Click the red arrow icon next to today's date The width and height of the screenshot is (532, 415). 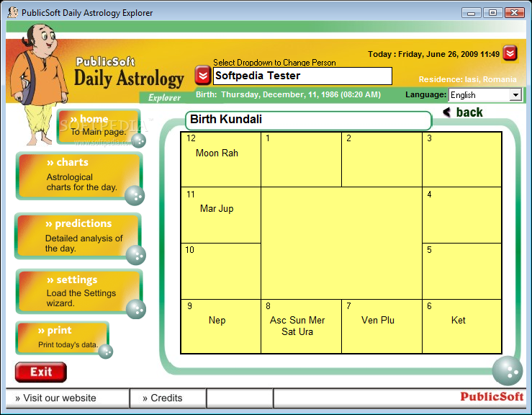[510, 53]
